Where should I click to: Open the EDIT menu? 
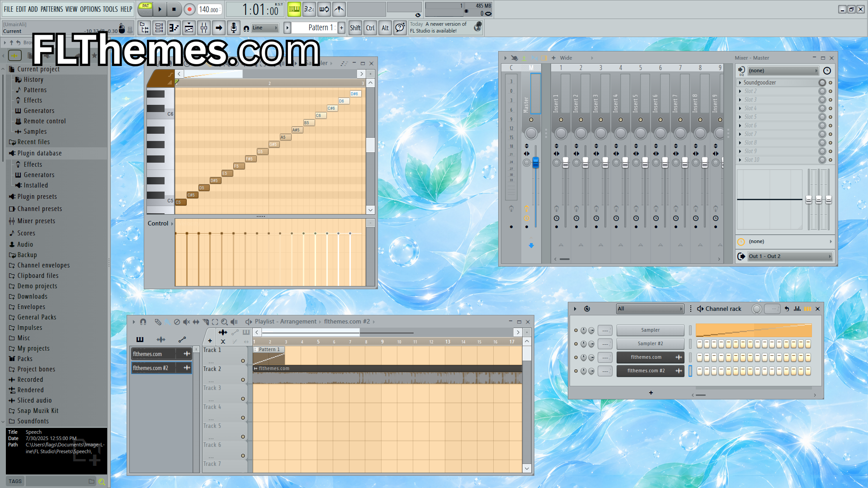click(21, 9)
